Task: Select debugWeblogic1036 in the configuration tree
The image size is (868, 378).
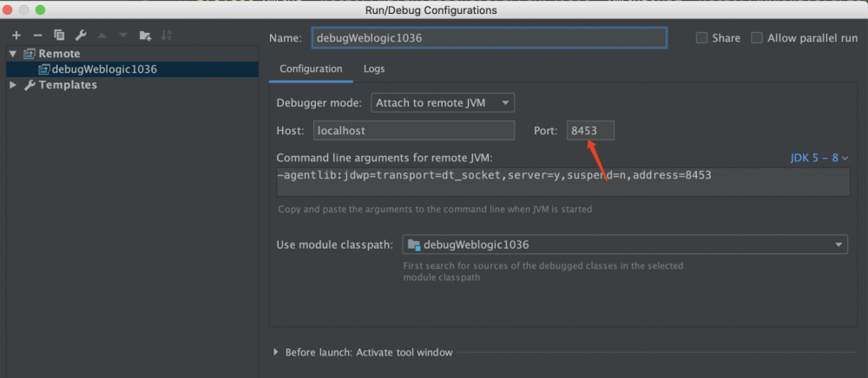Action: 103,69
